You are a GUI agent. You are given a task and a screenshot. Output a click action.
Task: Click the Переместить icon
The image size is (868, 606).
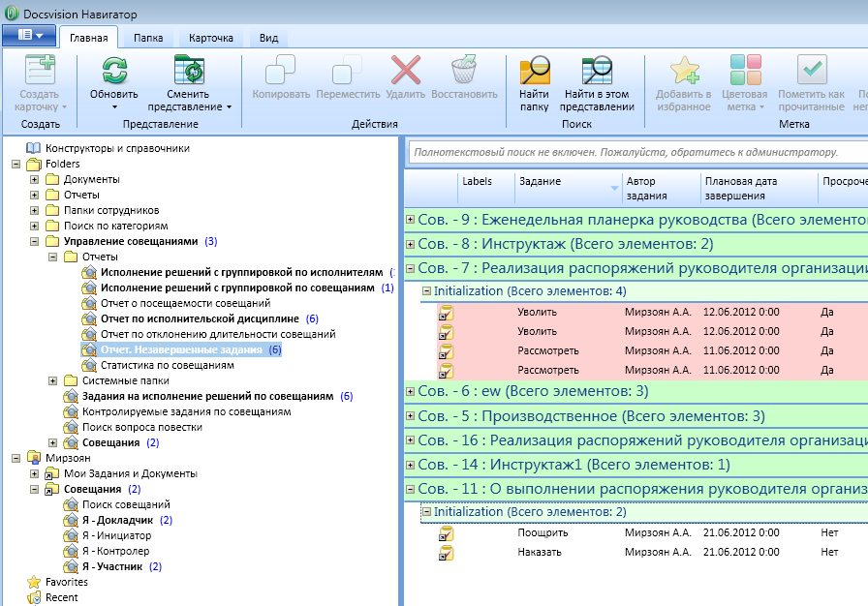(x=348, y=70)
